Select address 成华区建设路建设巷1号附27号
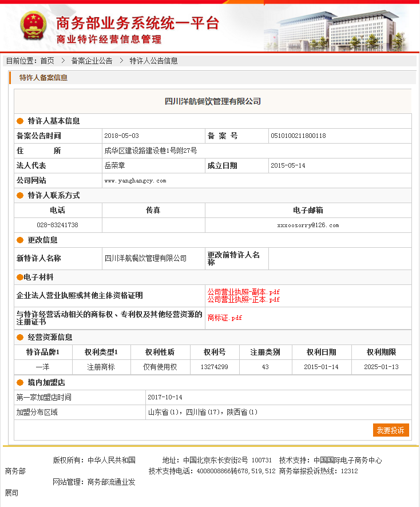 point(150,150)
